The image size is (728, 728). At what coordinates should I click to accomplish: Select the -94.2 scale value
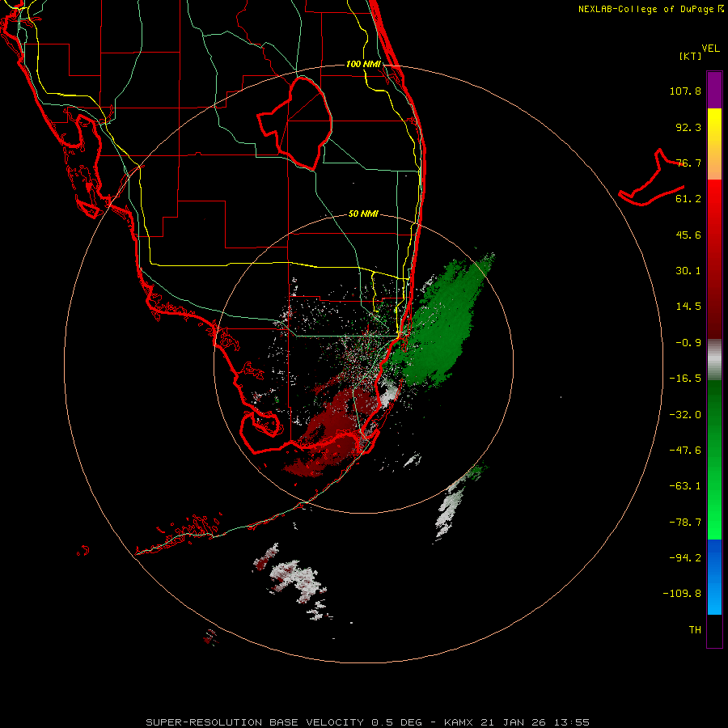(685, 557)
